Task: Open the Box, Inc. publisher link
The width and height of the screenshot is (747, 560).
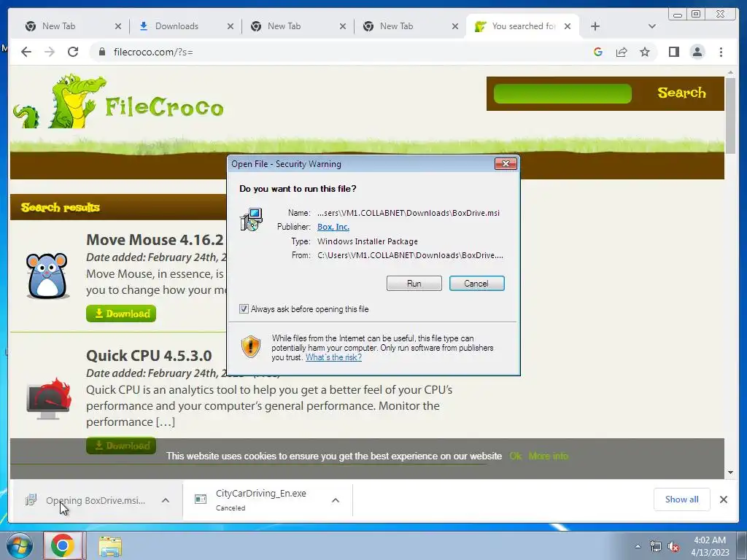Action: tap(333, 227)
